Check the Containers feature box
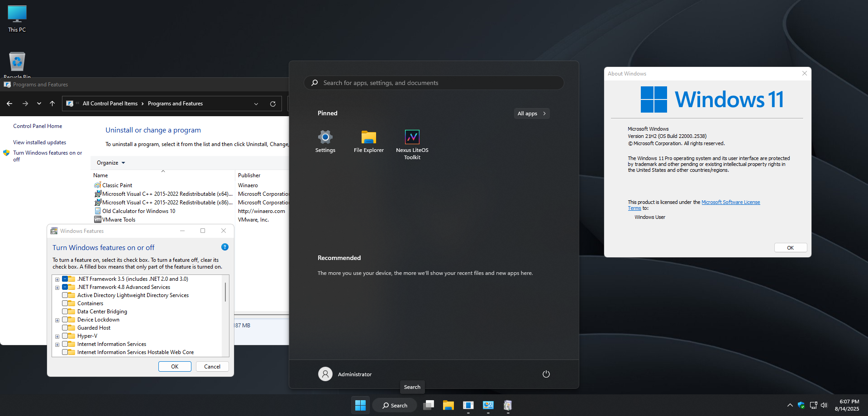Screen dimensions: 868x416 pos(65,303)
